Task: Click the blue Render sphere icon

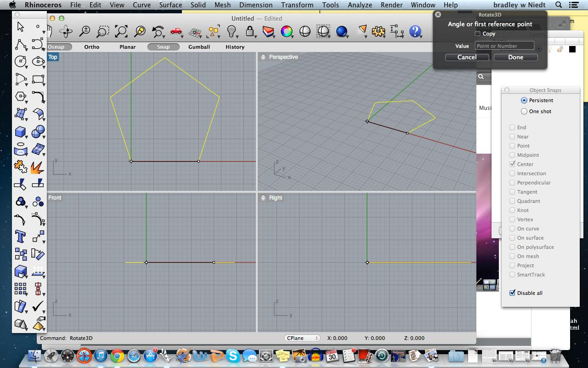Action: [341, 31]
